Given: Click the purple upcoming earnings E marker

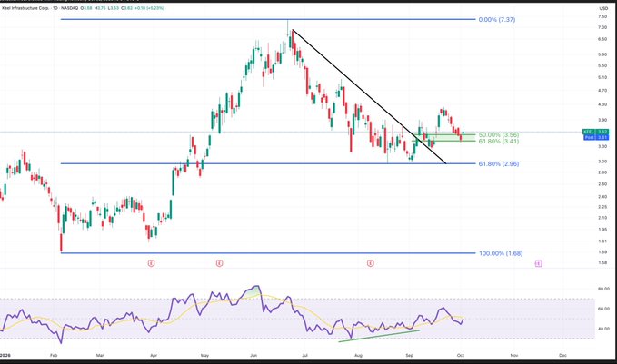Looking at the screenshot, I should (538, 263).
